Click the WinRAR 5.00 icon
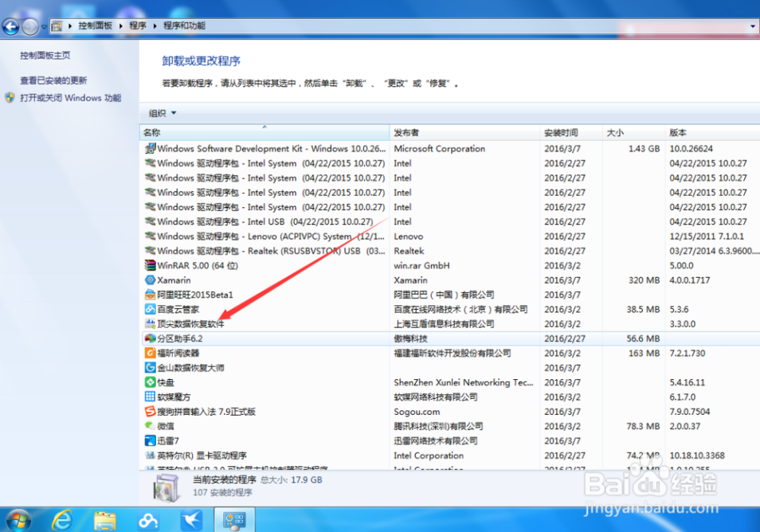The image size is (760, 532). [x=151, y=265]
